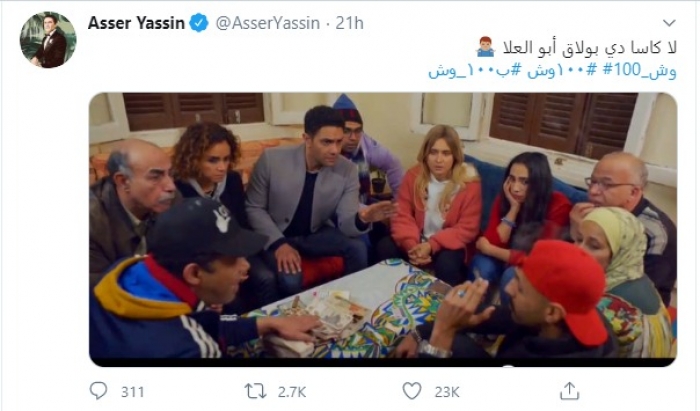
Task: Click the retweet arrows icon
Action: (255, 391)
